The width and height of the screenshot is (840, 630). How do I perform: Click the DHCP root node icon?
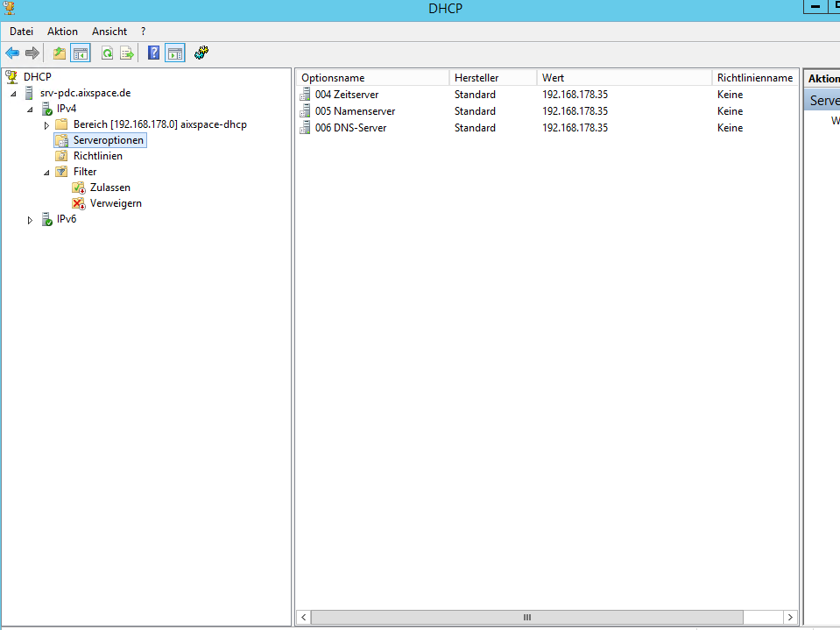point(11,76)
